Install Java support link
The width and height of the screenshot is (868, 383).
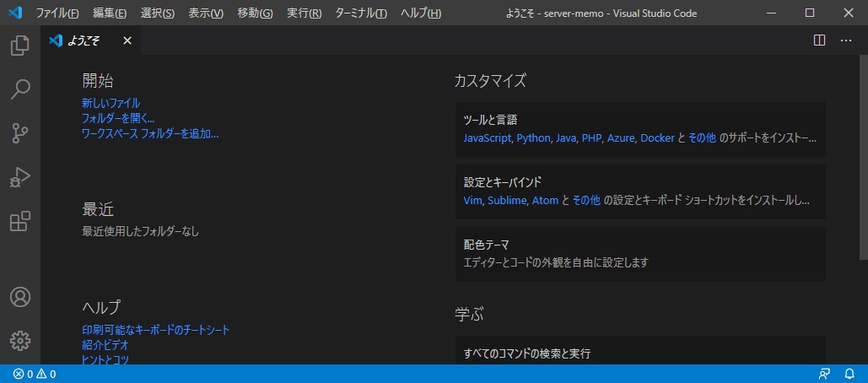click(566, 138)
